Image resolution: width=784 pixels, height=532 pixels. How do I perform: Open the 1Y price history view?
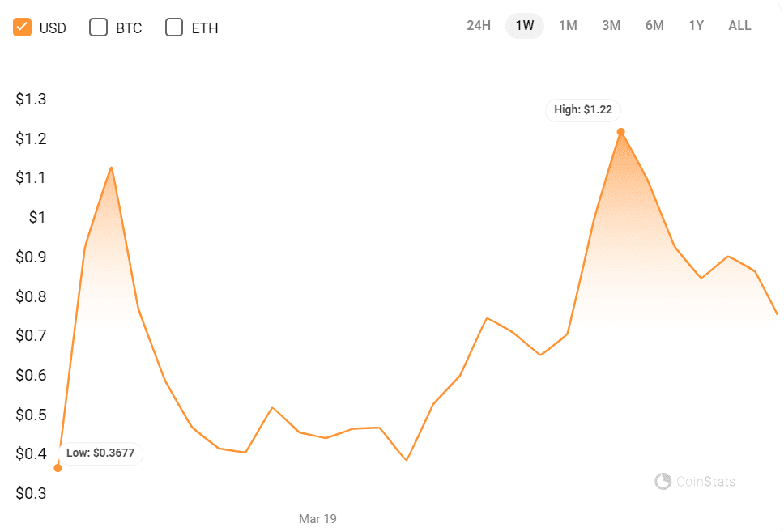coord(696,25)
